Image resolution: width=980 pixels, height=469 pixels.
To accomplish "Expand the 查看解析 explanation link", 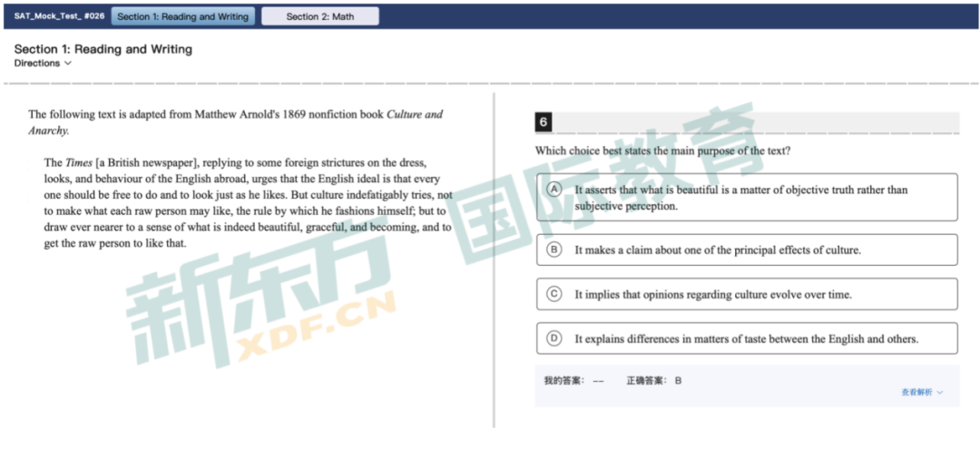I will [922, 392].
